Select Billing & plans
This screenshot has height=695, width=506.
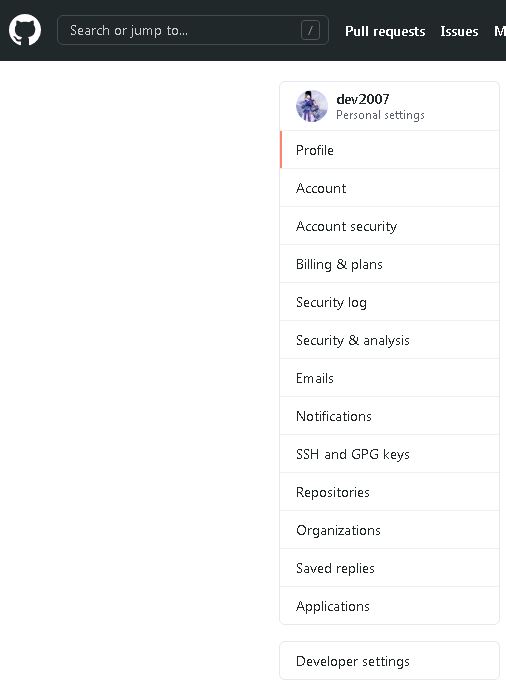pos(389,264)
